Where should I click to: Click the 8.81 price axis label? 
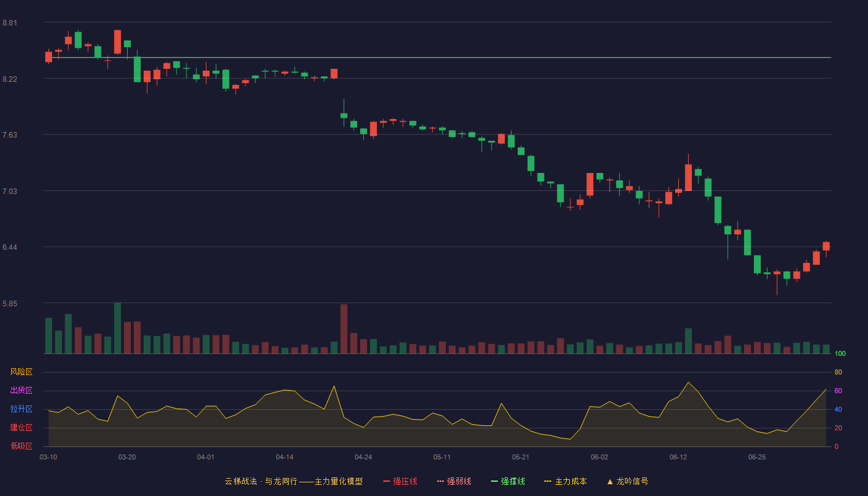pos(9,23)
